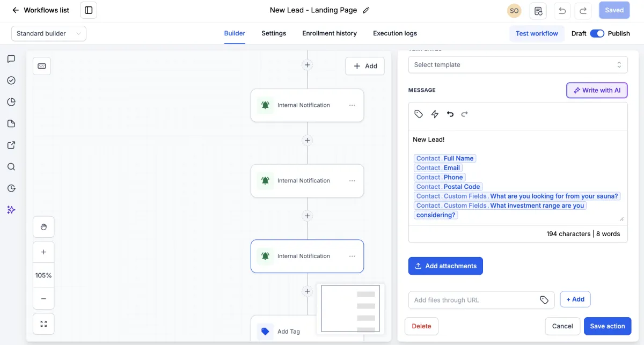The image size is (644, 345).
Task: Expand the Select template dropdown
Action: 518,65
